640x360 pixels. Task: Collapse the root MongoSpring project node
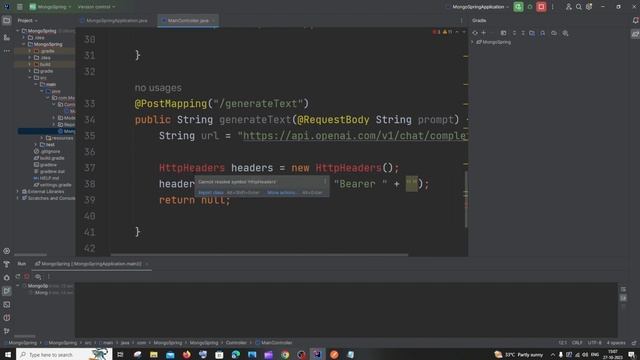click(x=18, y=31)
